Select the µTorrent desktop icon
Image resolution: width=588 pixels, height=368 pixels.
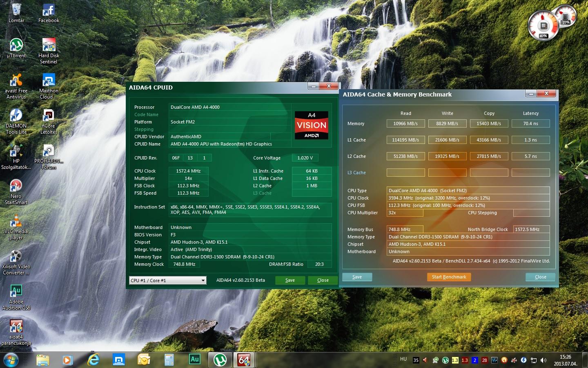[16, 48]
